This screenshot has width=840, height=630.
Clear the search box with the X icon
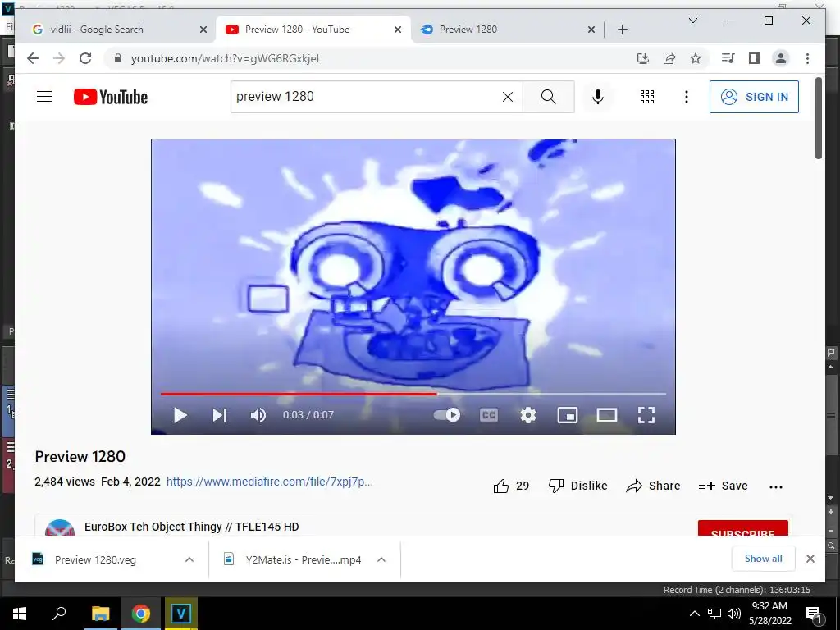tap(507, 97)
